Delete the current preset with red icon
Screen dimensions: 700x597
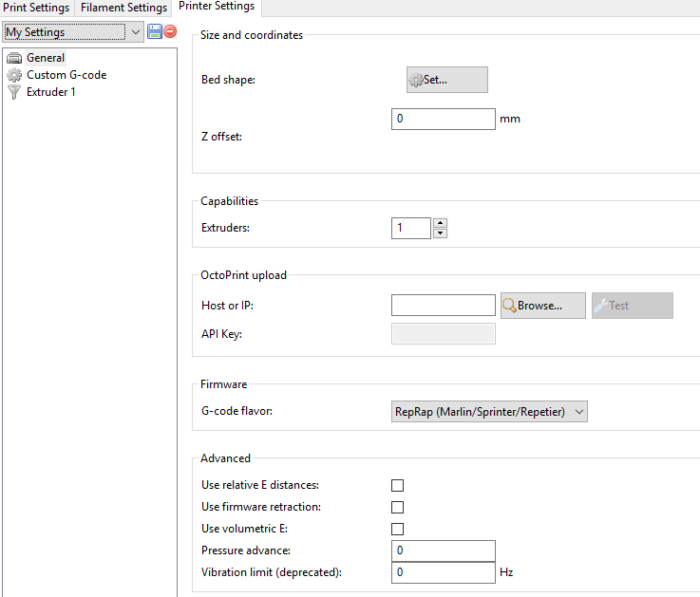click(170, 31)
